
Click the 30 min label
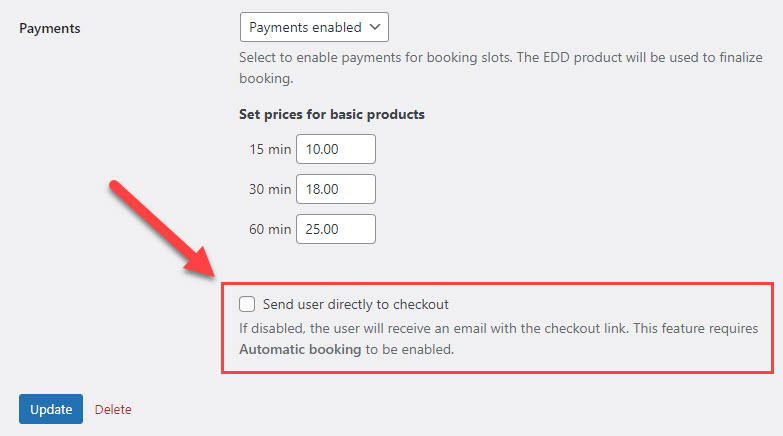click(x=270, y=189)
